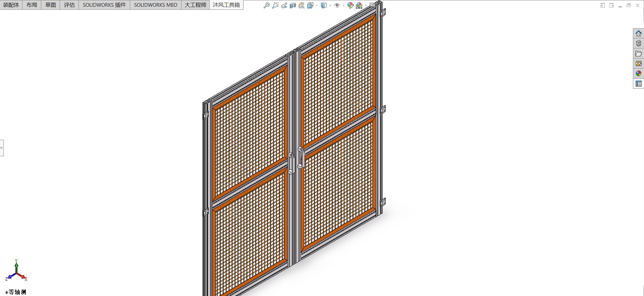Switch to the 大工程师 tab
644x296 pixels.
tap(196, 5)
